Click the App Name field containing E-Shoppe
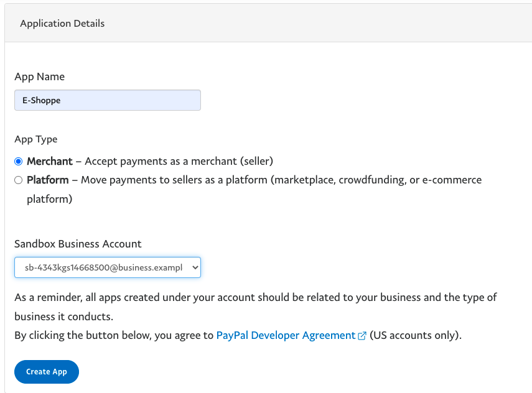Screen dimensions: 532x393 tap(108, 100)
